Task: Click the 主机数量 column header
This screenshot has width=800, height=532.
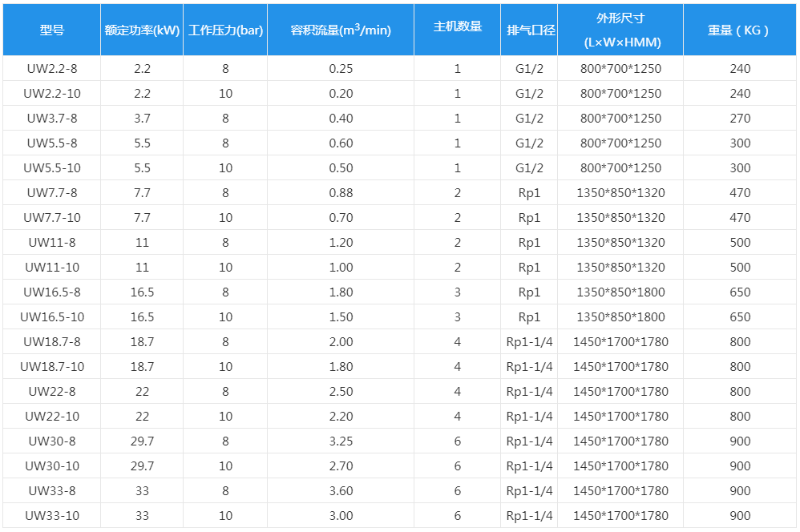Action: pyautogui.click(x=458, y=30)
